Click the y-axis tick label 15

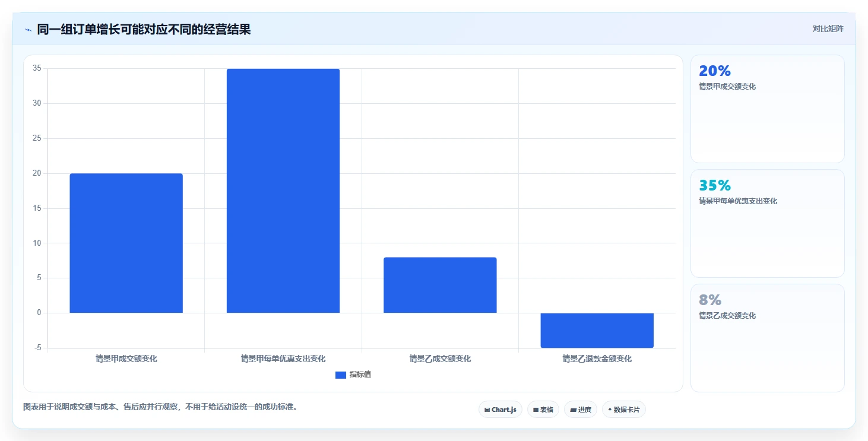(x=37, y=208)
